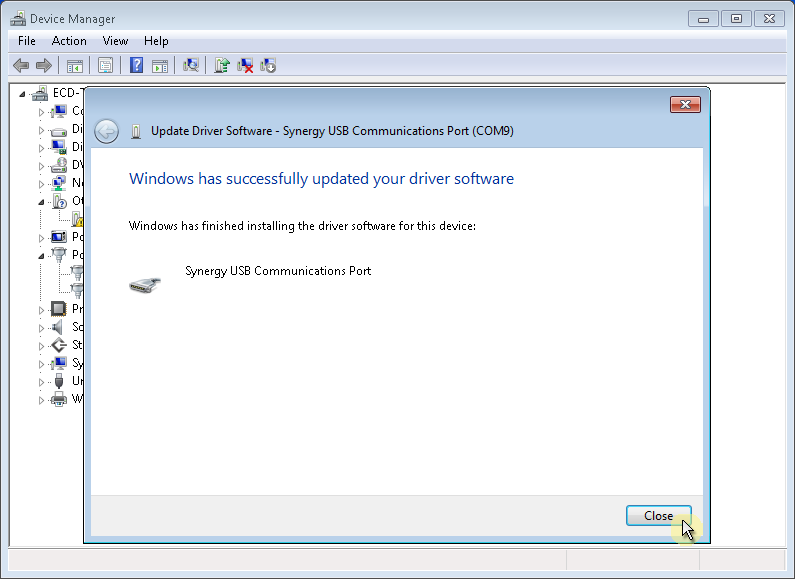
Task: Collapse the ECD root node
Action: click(22, 94)
